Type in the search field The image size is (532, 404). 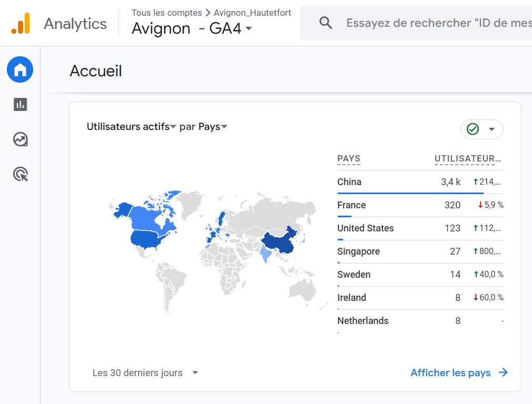coord(437,23)
